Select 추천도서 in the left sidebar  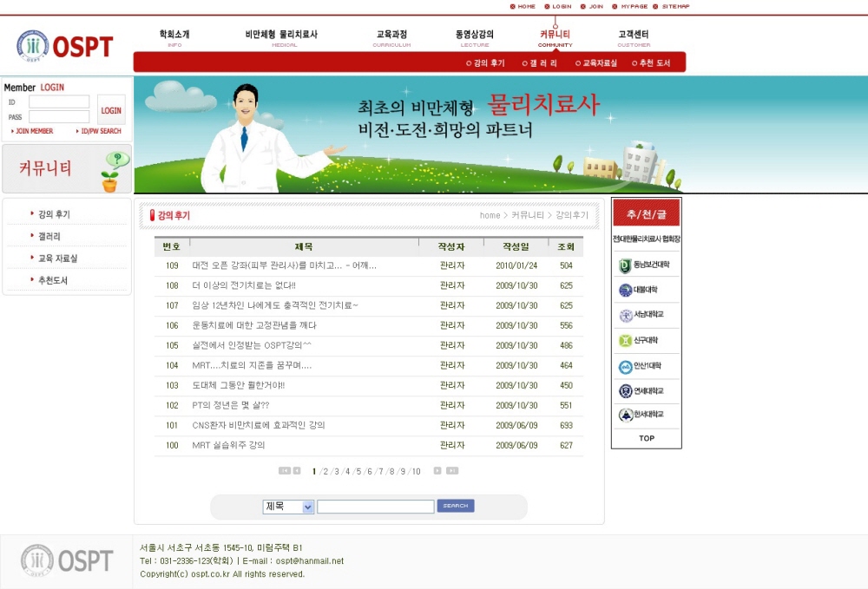click(53, 281)
